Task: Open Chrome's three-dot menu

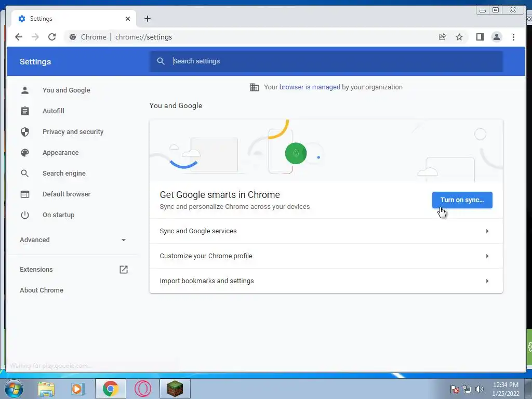Action: coord(513,37)
